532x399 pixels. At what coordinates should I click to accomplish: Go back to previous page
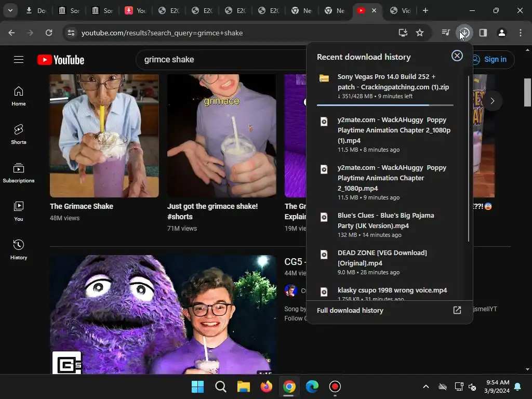pyautogui.click(x=11, y=33)
